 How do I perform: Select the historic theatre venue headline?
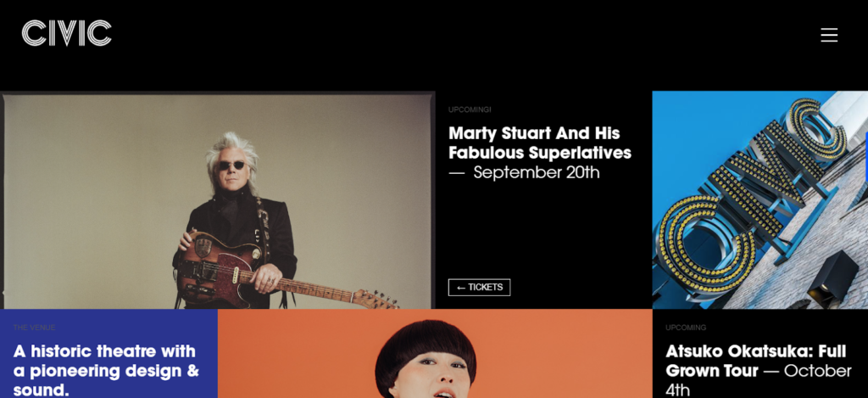point(106,370)
